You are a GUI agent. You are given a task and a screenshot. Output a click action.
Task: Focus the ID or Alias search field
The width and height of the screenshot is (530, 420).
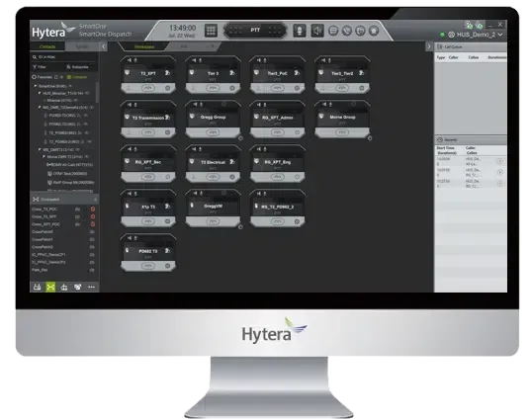tap(64, 57)
